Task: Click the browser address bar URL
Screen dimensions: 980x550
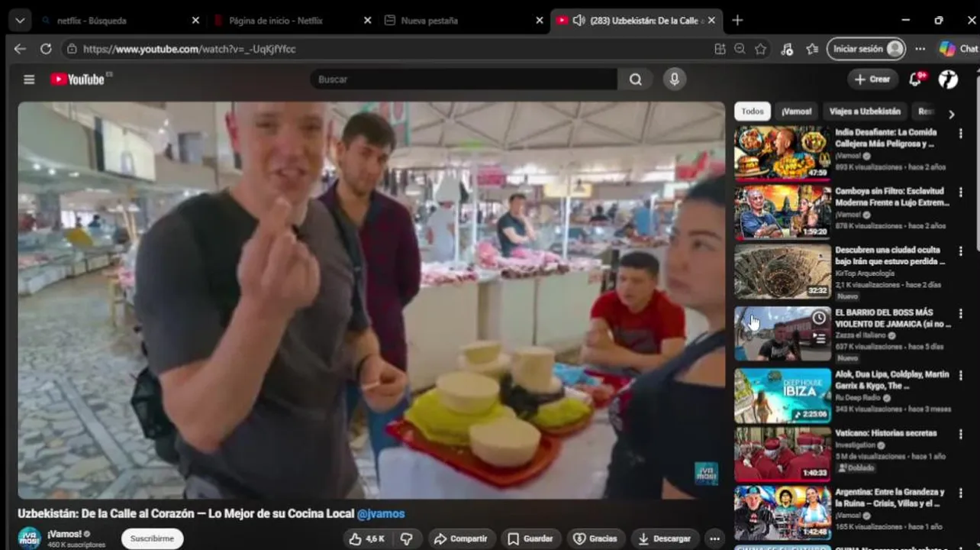Action: tap(189, 49)
